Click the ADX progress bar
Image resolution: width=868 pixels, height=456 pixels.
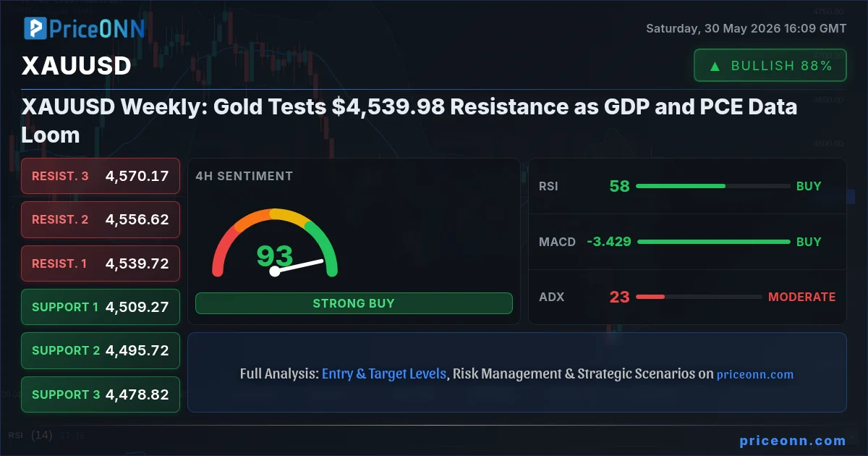tap(699, 297)
